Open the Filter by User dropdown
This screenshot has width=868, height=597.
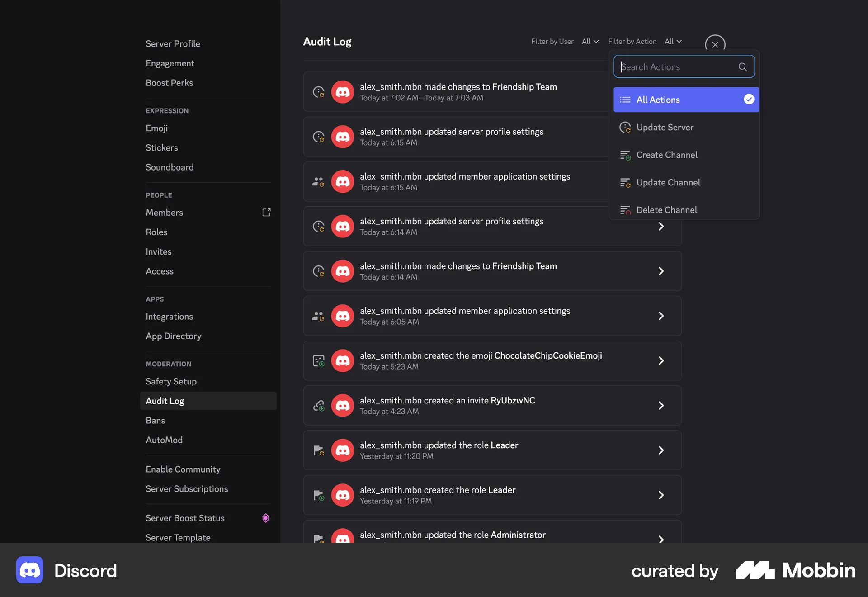tap(590, 41)
